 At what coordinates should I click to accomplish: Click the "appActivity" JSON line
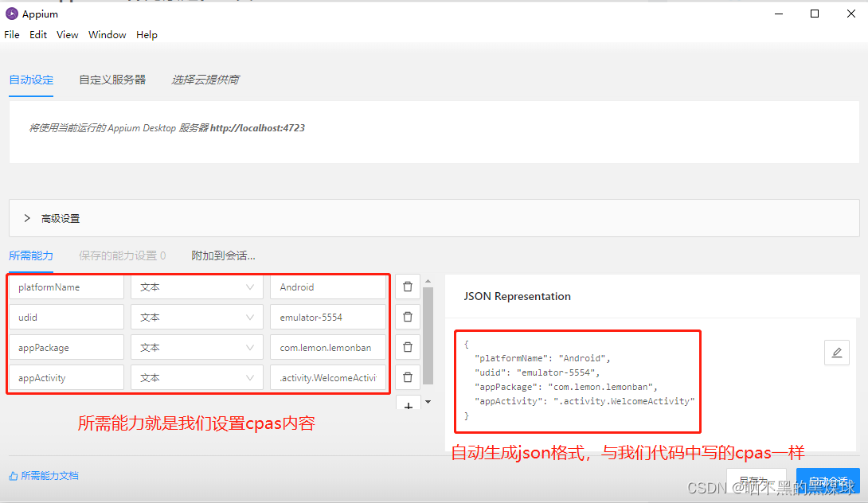point(585,401)
